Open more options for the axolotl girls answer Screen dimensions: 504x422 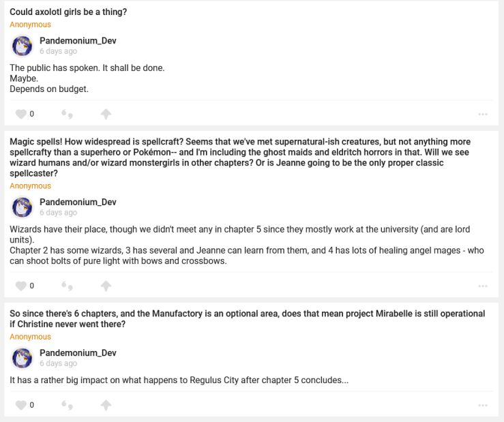pos(483,114)
